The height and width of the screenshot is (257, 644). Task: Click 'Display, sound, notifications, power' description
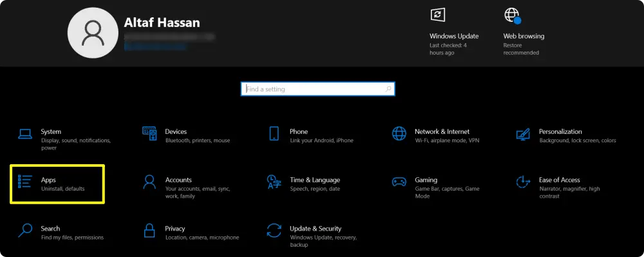76,144
